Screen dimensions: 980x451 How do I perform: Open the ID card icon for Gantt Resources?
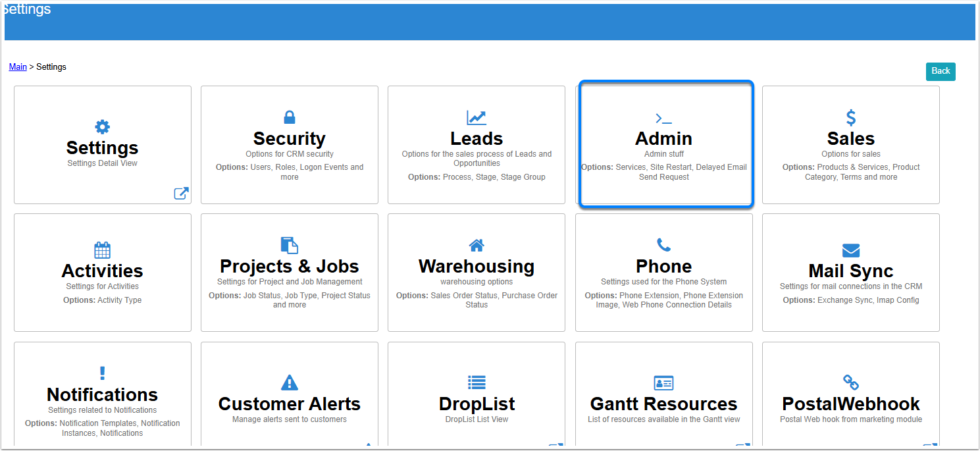point(663,383)
